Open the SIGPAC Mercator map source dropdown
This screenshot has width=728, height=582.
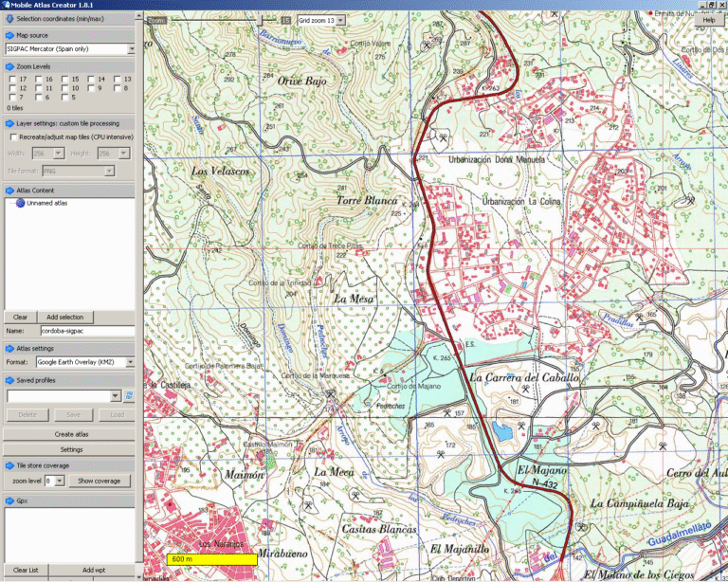pos(130,48)
